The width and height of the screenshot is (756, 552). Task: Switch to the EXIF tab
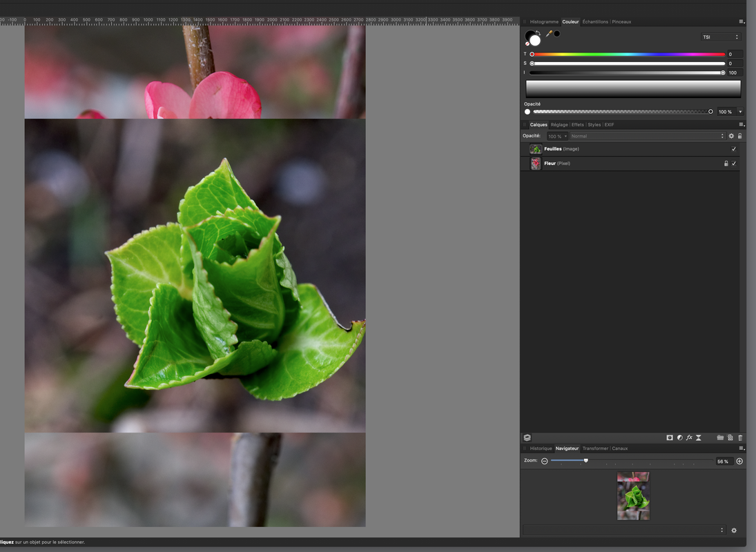click(610, 125)
